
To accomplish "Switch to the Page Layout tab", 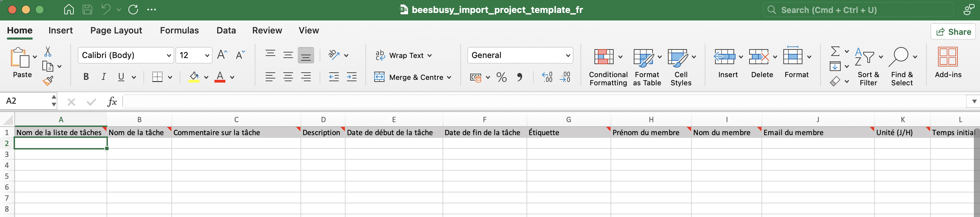I will click(116, 30).
